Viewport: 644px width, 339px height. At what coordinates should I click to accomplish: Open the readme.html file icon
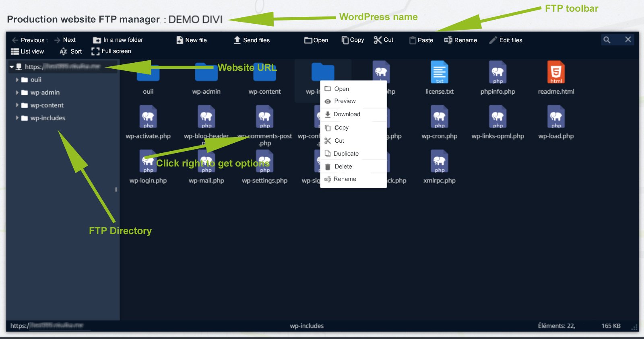tap(556, 72)
